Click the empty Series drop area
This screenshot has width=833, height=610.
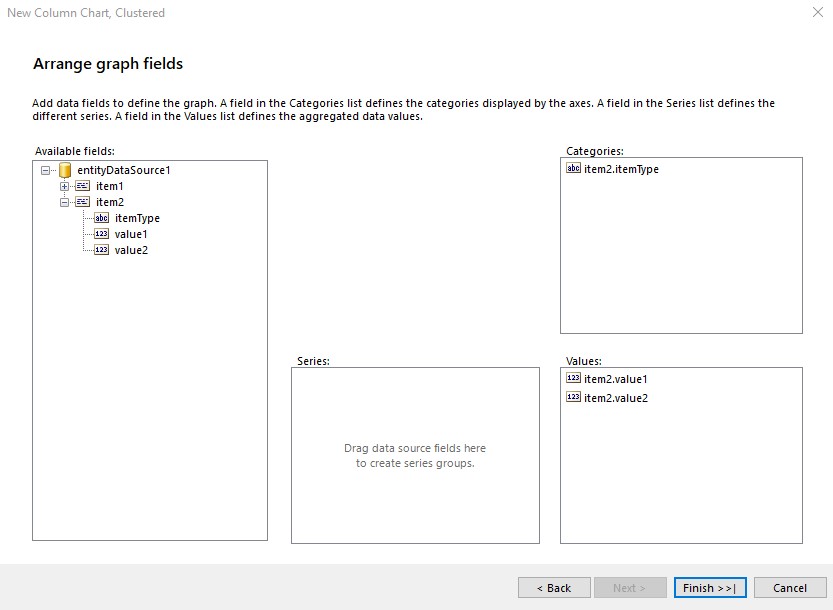point(415,455)
